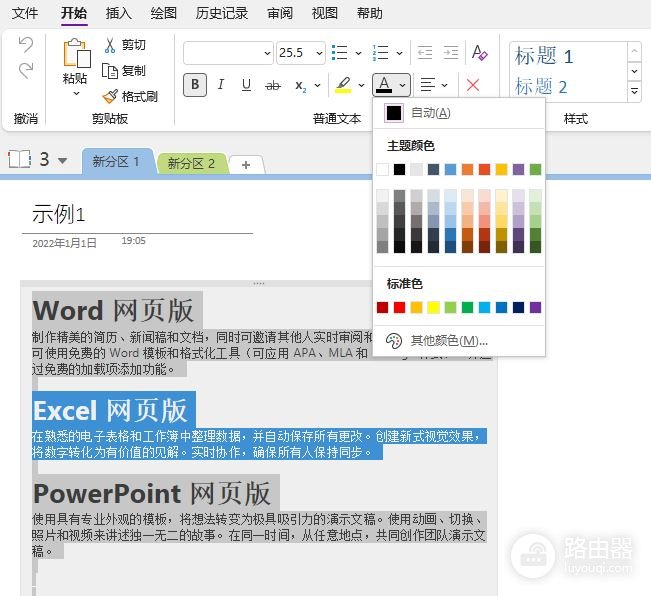Image resolution: width=651 pixels, height=596 pixels.
Task: Click the red X delete icon
Action: click(473, 85)
